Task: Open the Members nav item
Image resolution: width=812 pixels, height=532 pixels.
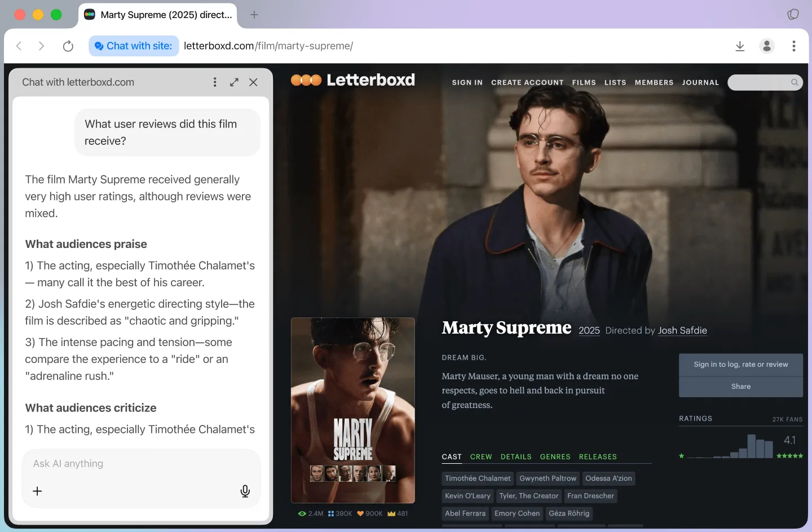Action: click(654, 82)
